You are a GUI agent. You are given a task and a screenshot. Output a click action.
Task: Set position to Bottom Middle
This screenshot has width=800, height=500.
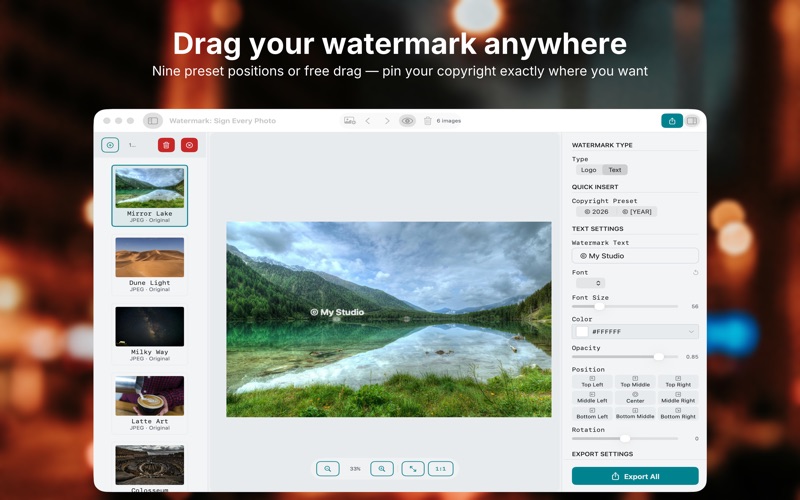coord(635,413)
